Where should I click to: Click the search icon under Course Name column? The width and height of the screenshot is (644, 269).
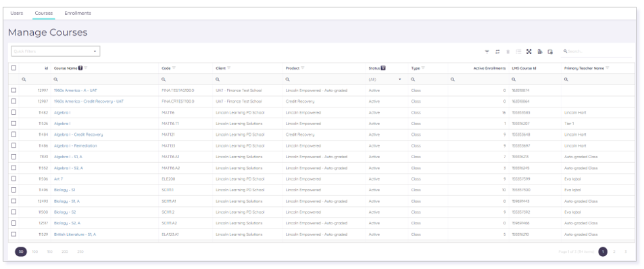[55, 80]
